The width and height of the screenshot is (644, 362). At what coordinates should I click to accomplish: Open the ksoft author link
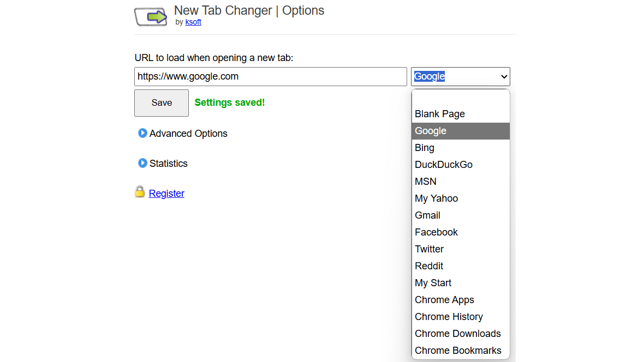(193, 22)
